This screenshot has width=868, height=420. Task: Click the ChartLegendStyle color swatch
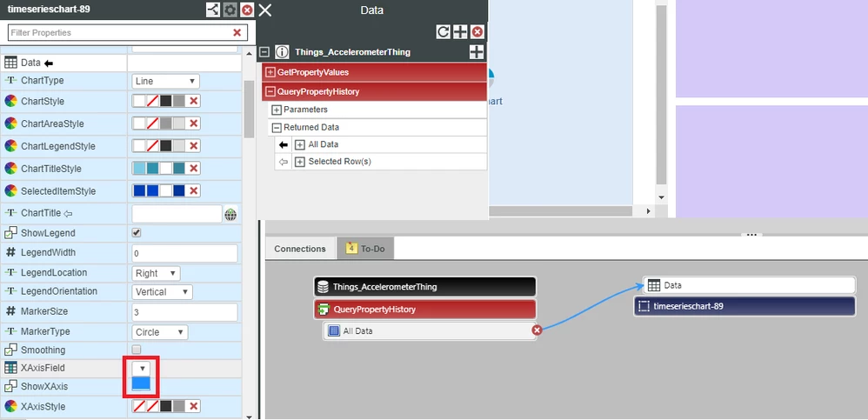(x=159, y=146)
